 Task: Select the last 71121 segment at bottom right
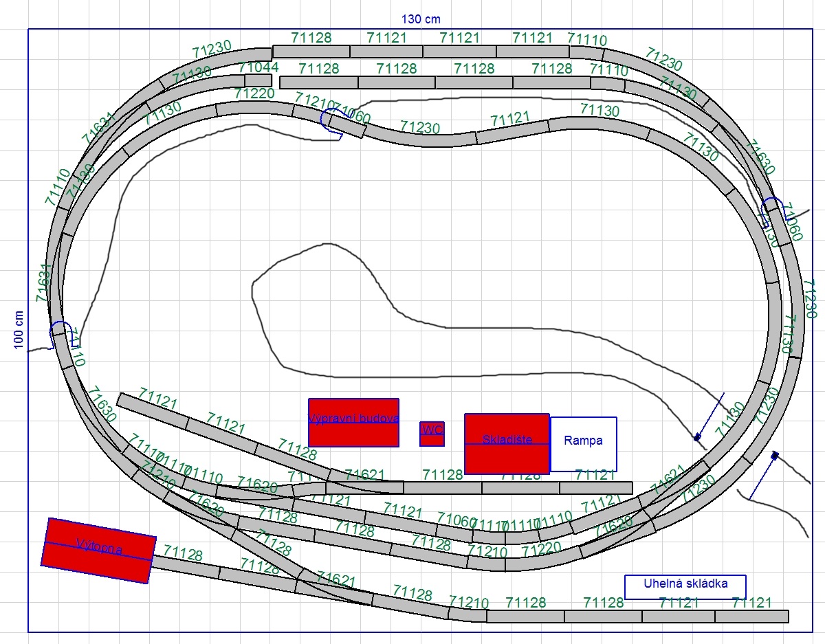click(x=751, y=617)
